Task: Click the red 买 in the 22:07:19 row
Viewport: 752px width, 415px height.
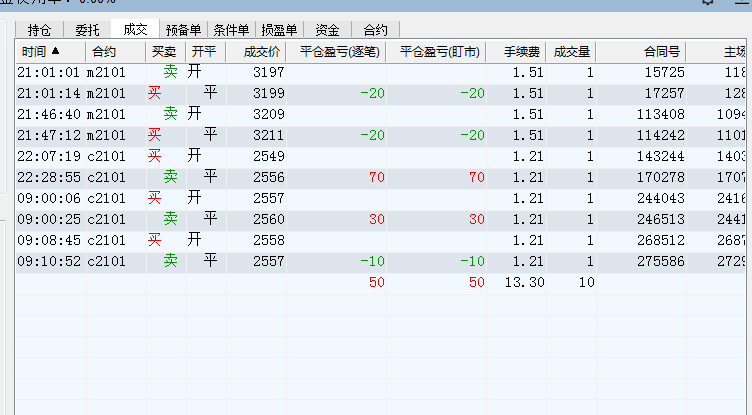Action: pyautogui.click(x=154, y=156)
